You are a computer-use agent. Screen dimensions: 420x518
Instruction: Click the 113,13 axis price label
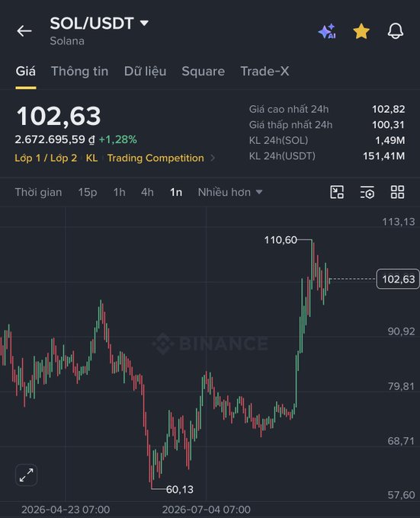[399, 222]
